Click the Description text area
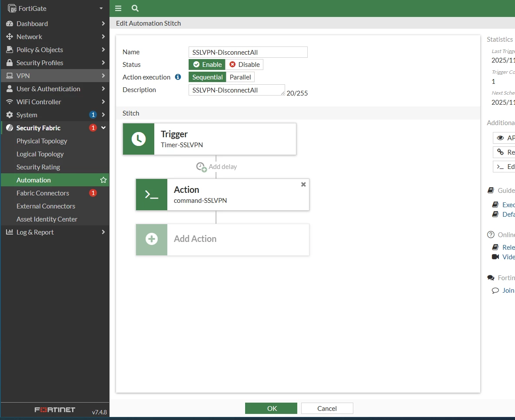The height and width of the screenshot is (420, 515). 236,90
